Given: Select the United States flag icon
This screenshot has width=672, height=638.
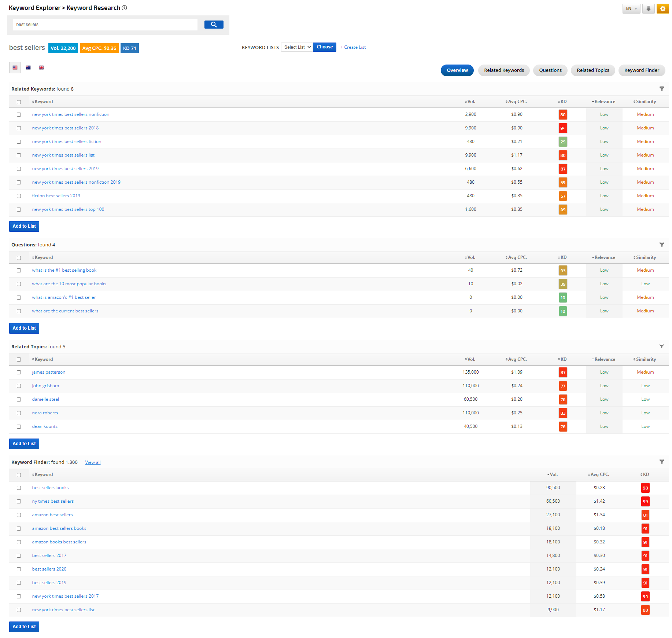Looking at the screenshot, I should point(15,67).
